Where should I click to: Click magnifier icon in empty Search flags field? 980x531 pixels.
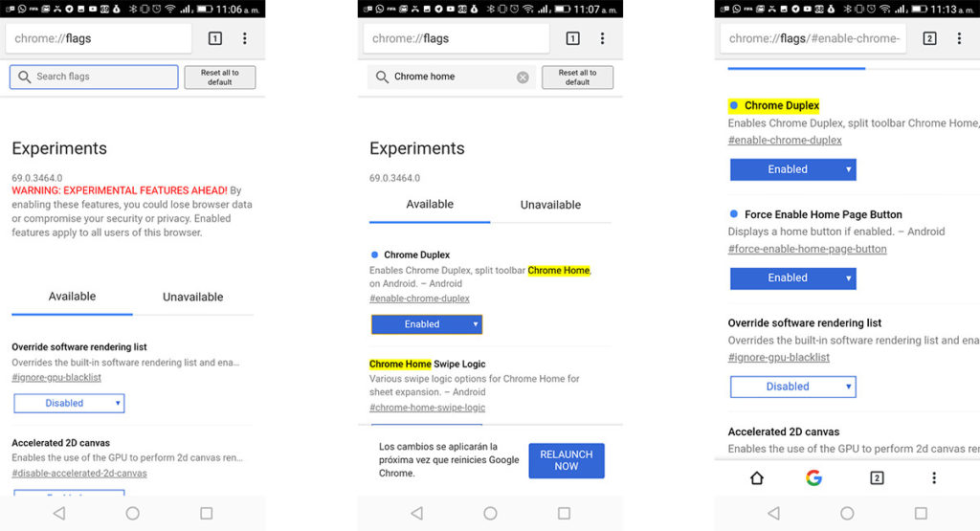pos(25,77)
